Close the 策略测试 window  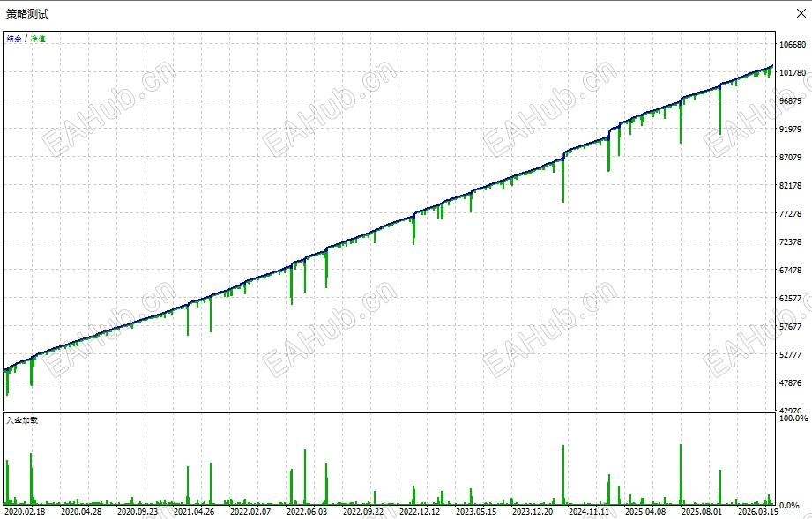pos(801,13)
